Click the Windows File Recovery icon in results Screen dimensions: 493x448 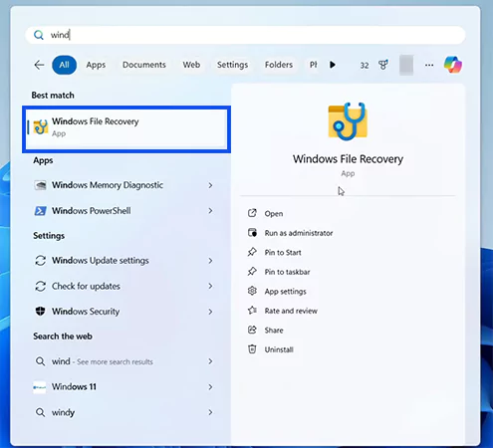pos(41,127)
